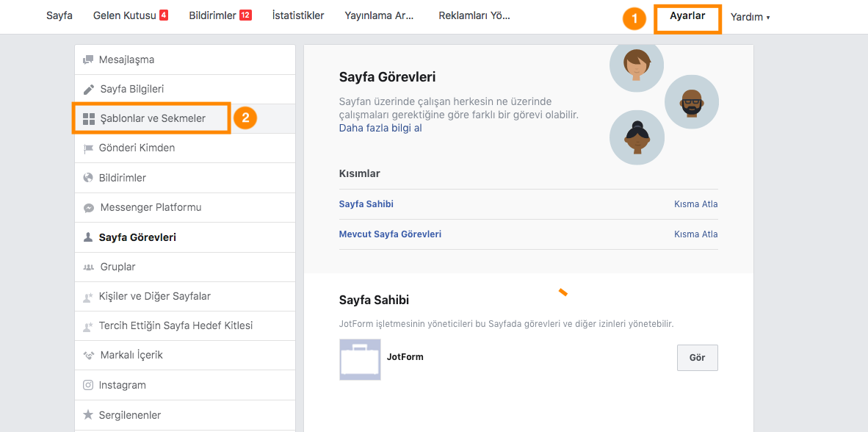
Task: Open Kişiler ve Diğer Sayfalar settings
Action: pyautogui.click(x=186, y=296)
